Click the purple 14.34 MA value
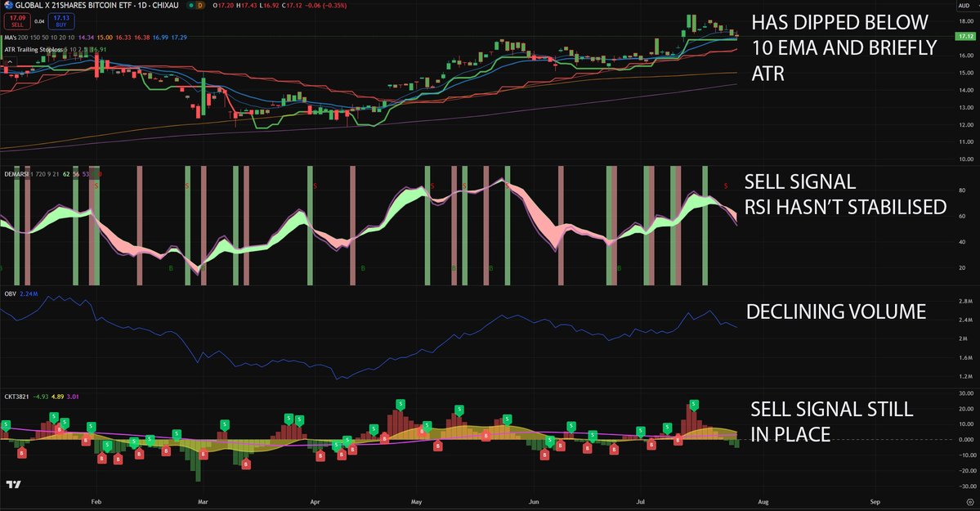Image resolution: width=980 pixels, height=511 pixels. [x=87, y=38]
